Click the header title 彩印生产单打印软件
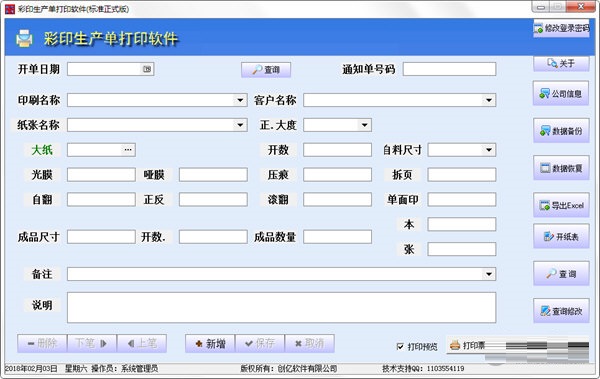The image size is (600, 379). (x=111, y=39)
